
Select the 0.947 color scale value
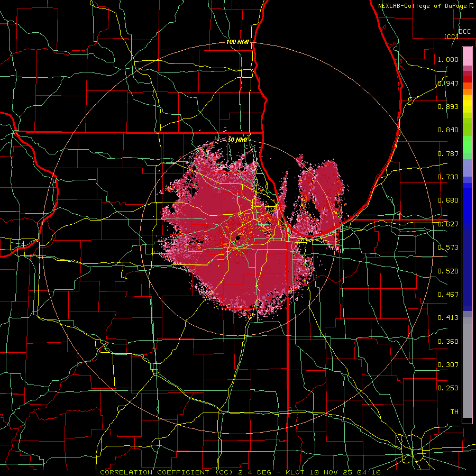(448, 83)
